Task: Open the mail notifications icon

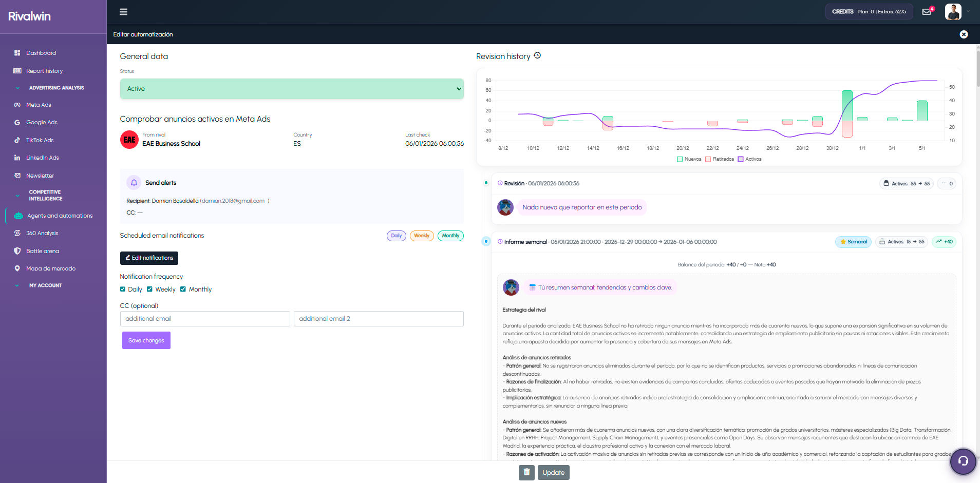Action: [x=927, y=12]
